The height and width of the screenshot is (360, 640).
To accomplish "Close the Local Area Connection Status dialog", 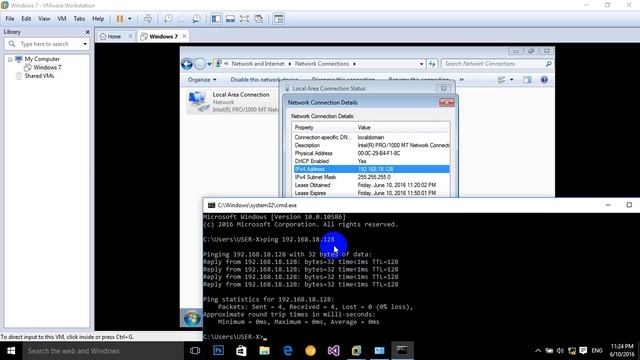I will 443,88.
